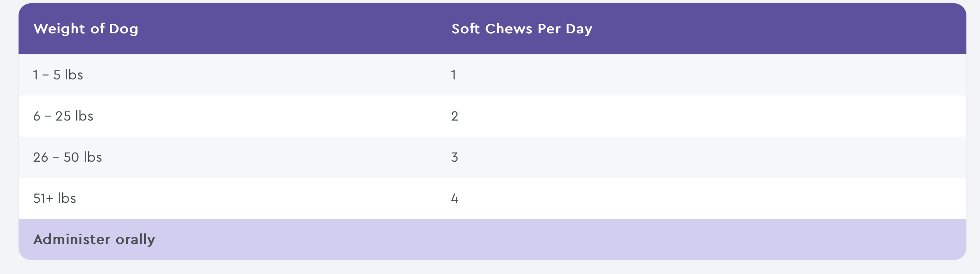This screenshot has height=274, width=980.
Task: Click the soft chews value "4"
Action: click(x=455, y=198)
